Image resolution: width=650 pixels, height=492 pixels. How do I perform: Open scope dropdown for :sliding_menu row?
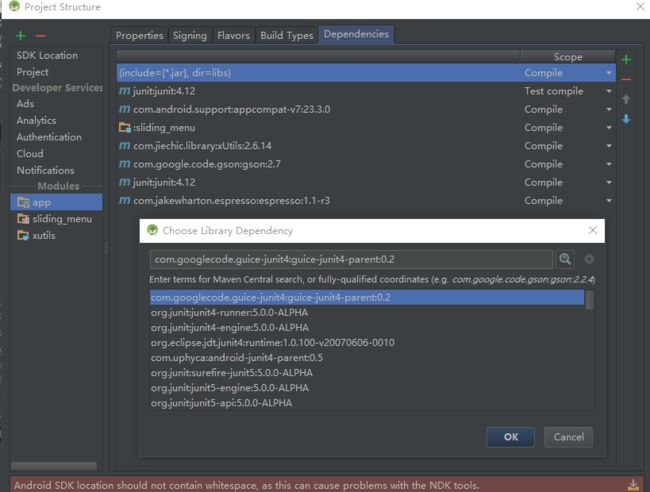tap(609, 128)
